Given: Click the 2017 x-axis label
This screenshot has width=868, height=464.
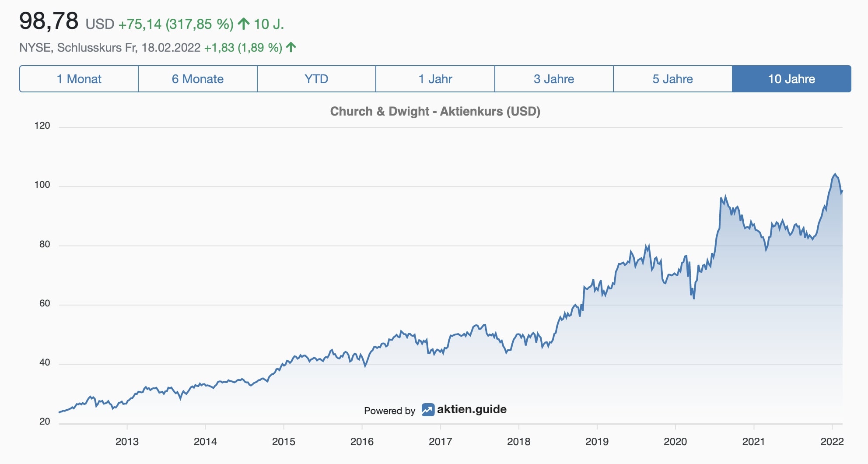Looking at the screenshot, I should click(x=440, y=441).
